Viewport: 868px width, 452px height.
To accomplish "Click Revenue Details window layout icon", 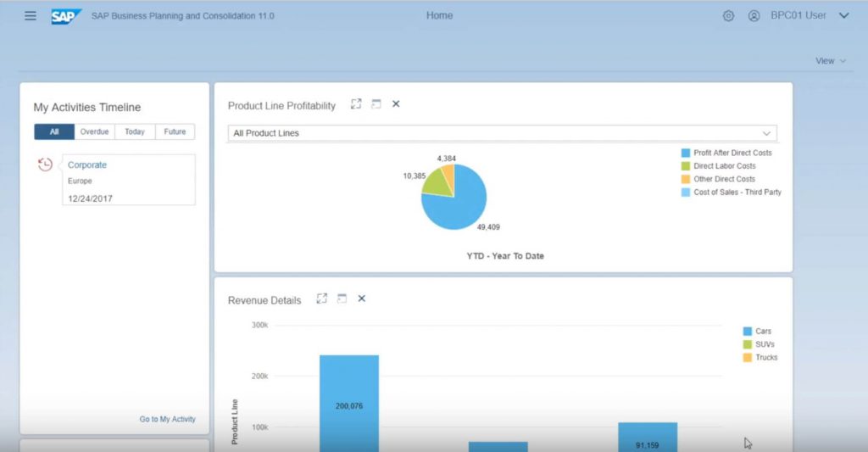I will pyautogui.click(x=342, y=299).
